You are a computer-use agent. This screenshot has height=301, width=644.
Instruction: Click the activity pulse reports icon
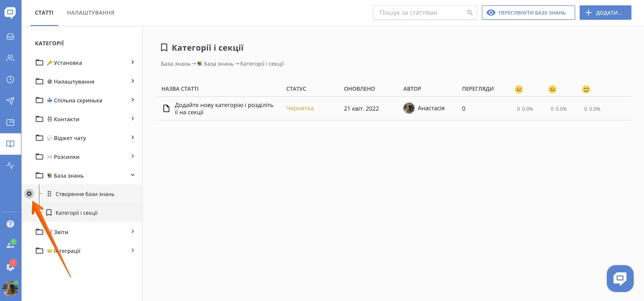pyautogui.click(x=10, y=165)
